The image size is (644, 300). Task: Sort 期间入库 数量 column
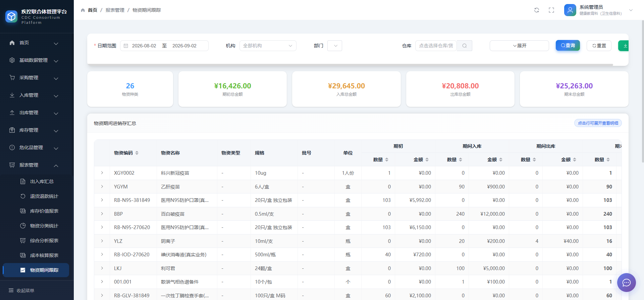click(461, 160)
